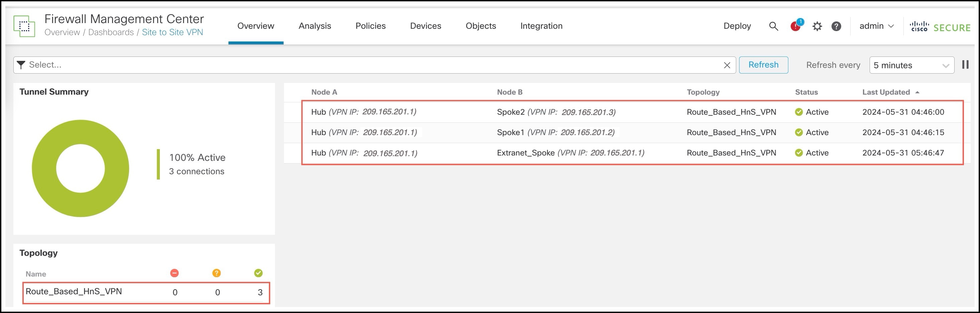Click the Refresh button
The width and height of the screenshot is (980, 313).
coord(763,65)
